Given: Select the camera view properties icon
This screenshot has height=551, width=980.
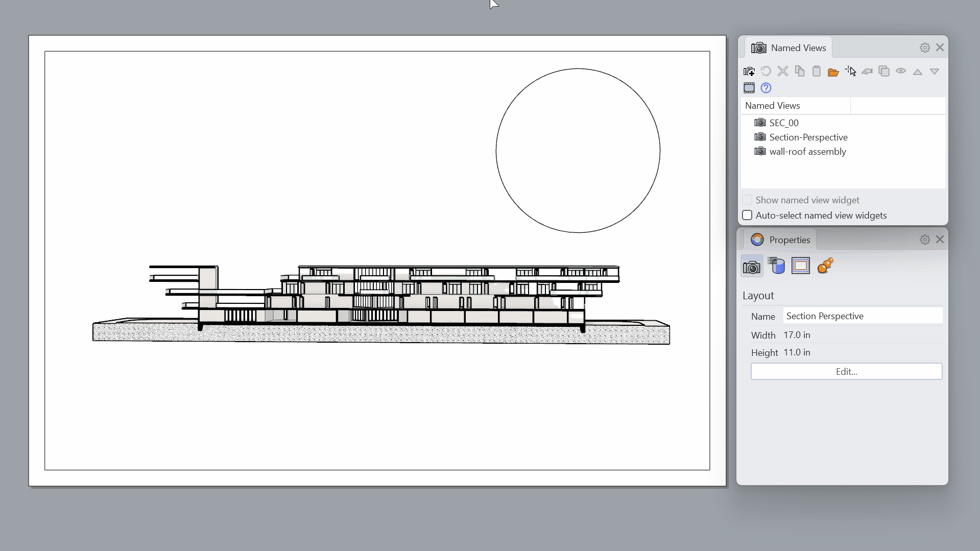Looking at the screenshot, I should pos(752,266).
